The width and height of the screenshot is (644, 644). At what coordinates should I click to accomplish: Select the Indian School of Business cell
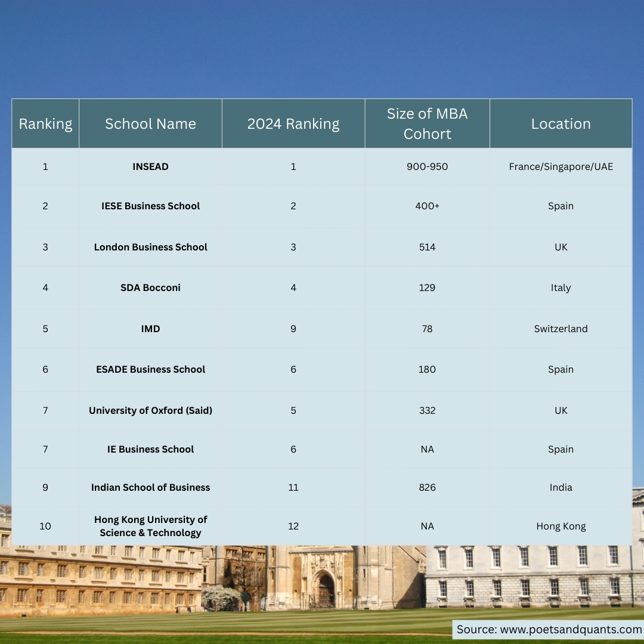150,488
